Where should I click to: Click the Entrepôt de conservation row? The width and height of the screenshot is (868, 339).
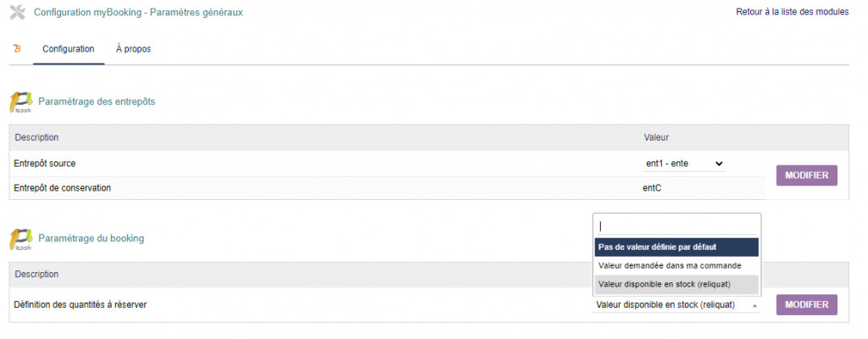pyautogui.click(x=63, y=187)
